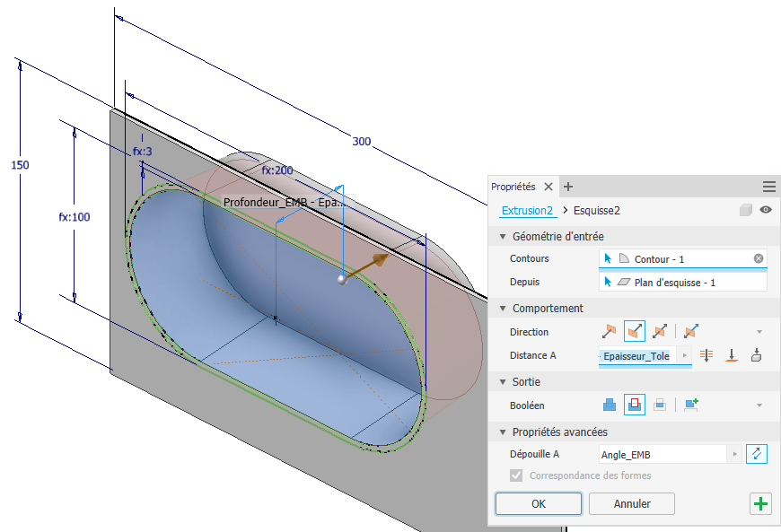
Task: Click the Extrusion2 breadcrumb link
Action: tap(527, 210)
